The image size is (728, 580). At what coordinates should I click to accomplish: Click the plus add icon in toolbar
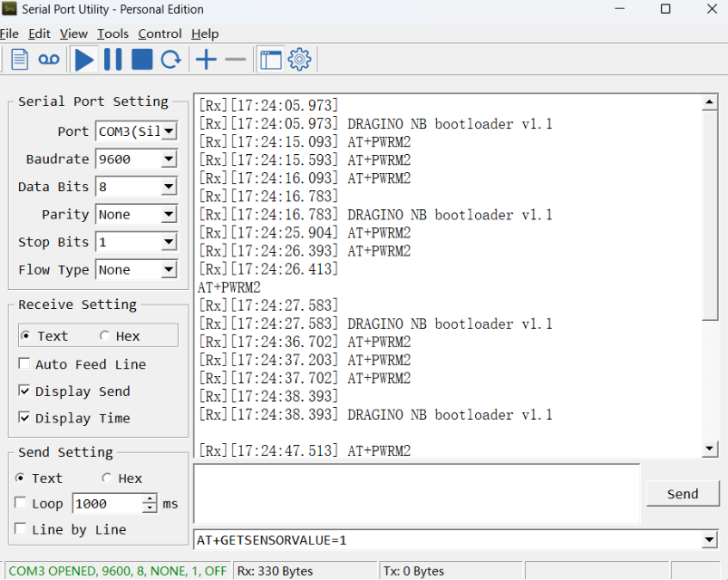point(206,60)
